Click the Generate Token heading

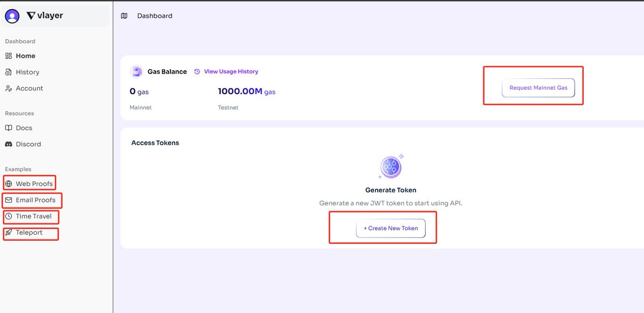(x=391, y=190)
